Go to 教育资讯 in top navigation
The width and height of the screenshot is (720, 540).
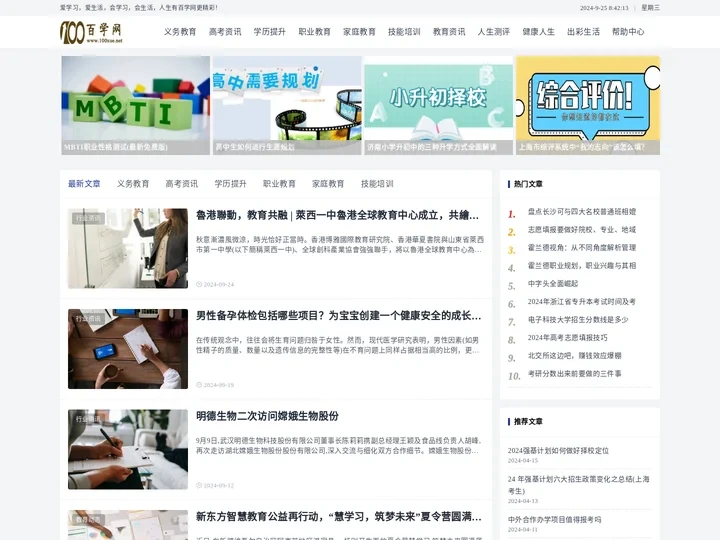[449, 32]
